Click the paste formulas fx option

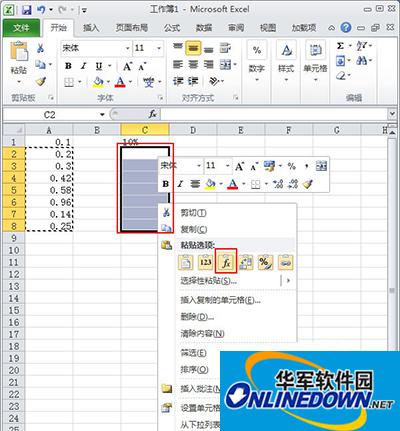(x=226, y=263)
